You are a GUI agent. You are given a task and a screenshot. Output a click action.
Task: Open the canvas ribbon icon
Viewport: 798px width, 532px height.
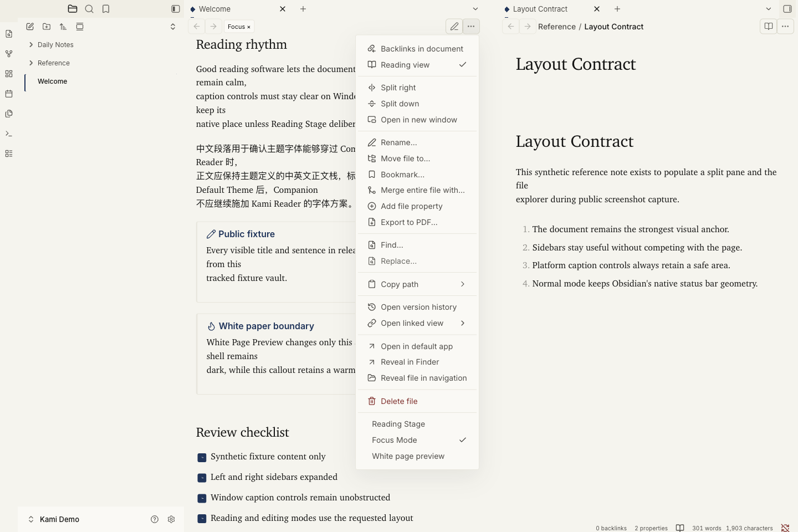pos(9,74)
